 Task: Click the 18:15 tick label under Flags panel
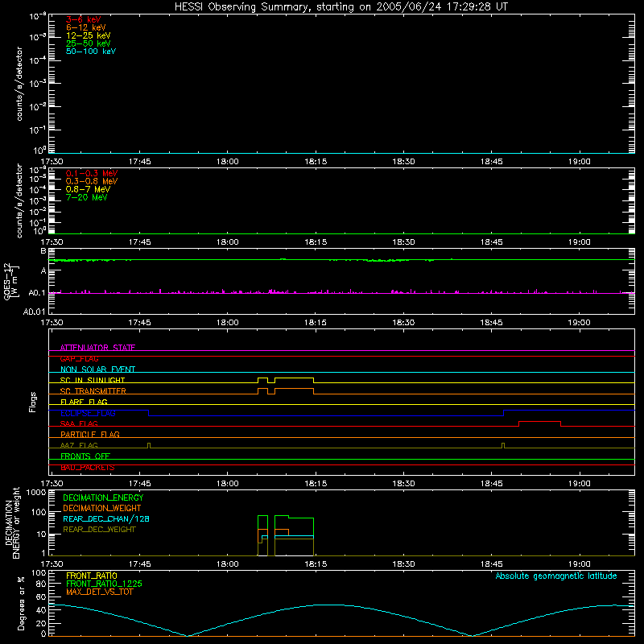(316, 484)
